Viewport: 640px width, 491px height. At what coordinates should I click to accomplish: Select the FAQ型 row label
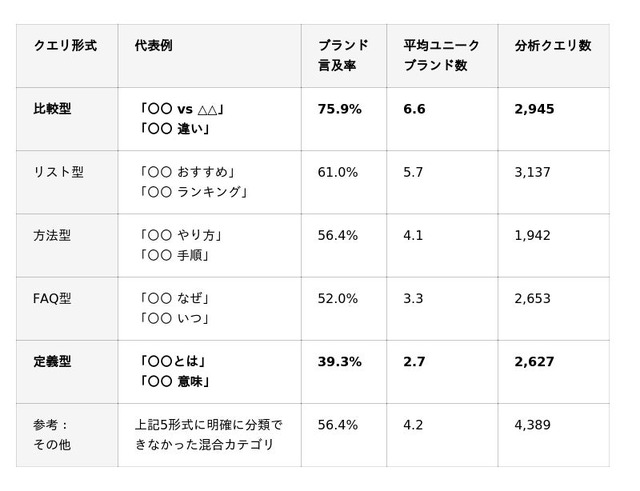coord(52,298)
